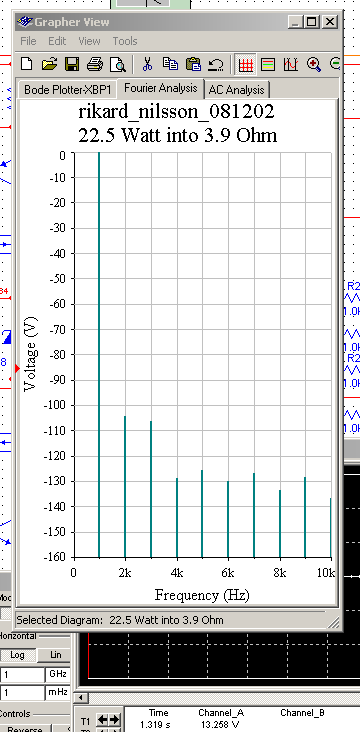Click the Paste clipboard icon
Screen dimensions: 360x732
tap(193, 64)
